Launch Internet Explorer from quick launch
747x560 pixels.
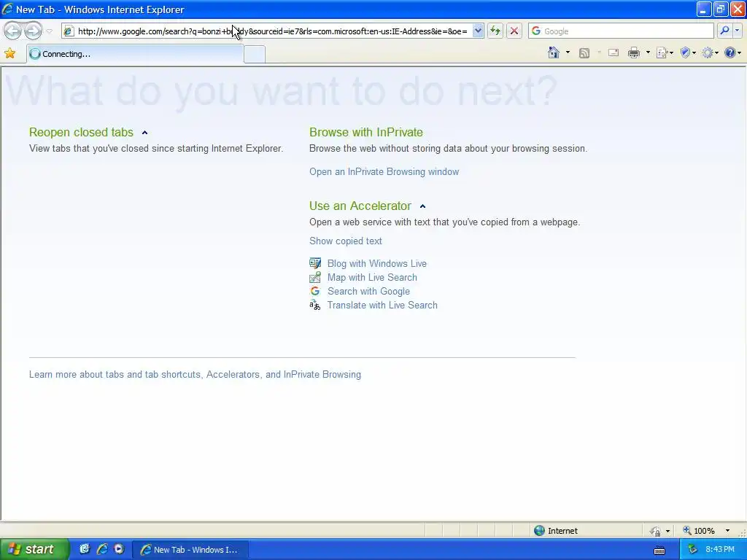[102, 549]
